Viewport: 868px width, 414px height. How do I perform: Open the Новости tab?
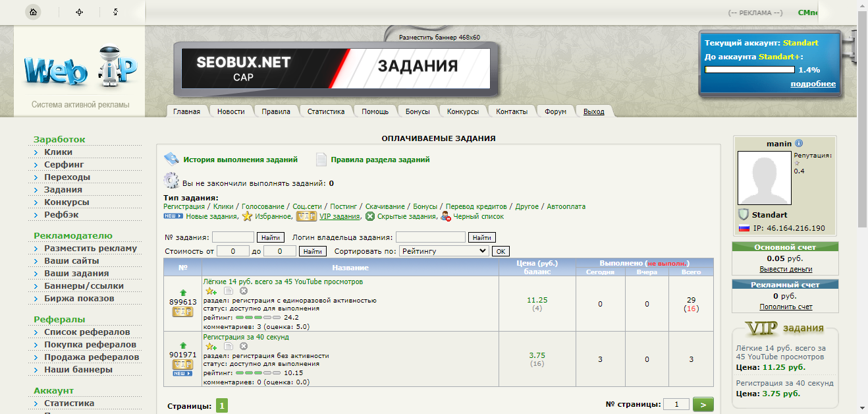231,111
